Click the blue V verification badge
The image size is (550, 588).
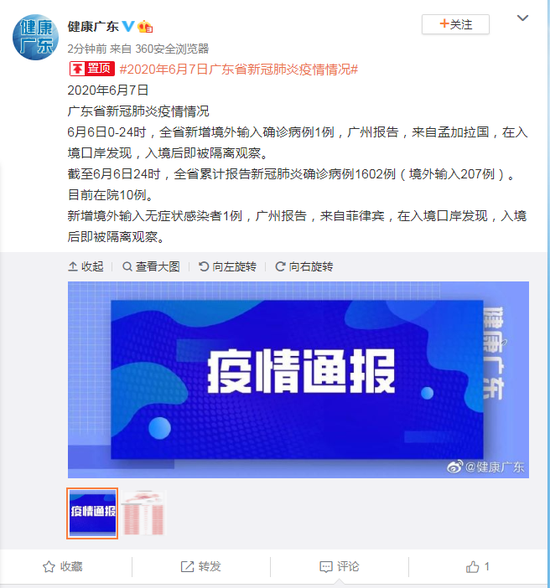coord(129,26)
